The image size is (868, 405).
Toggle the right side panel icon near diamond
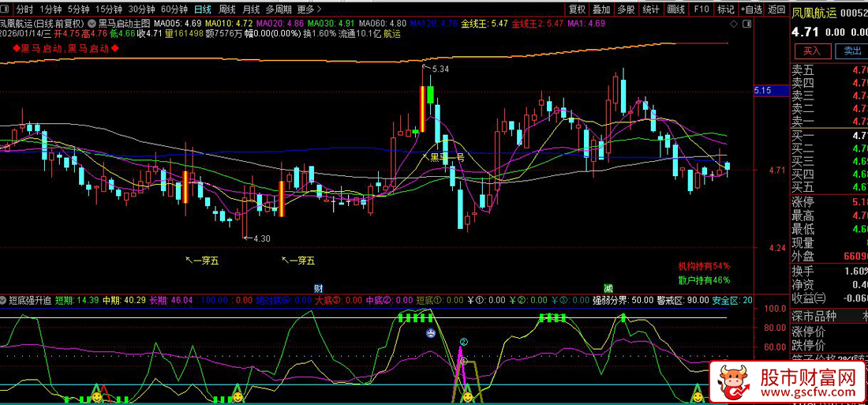coord(746,24)
